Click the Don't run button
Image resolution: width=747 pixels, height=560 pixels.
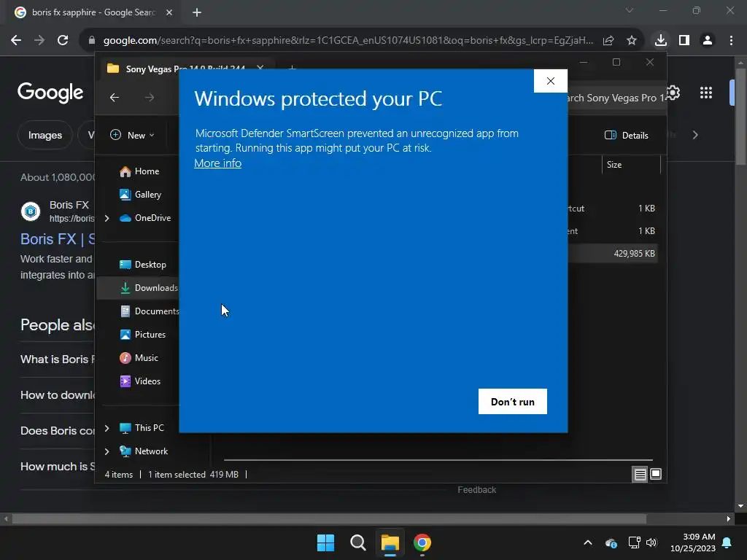coord(513,402)
